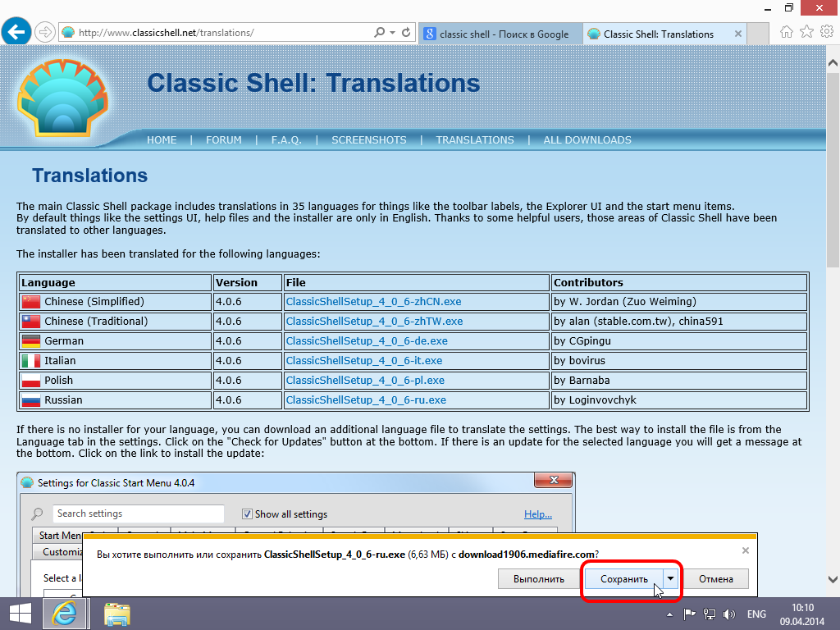This screenshot has height=630, width=840.
Task: Click the Chinese (Traditional) flag icon
Action: [x=31, y=322]
